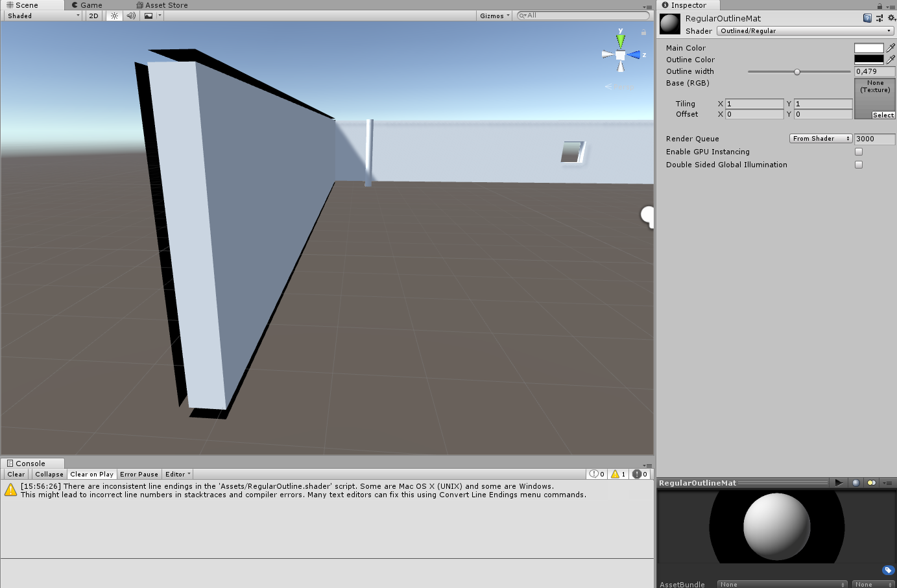Open scene effects dropdown arrow
This screenshot has width=897, height=588.
pyautogui.click(x=160, y=16)
